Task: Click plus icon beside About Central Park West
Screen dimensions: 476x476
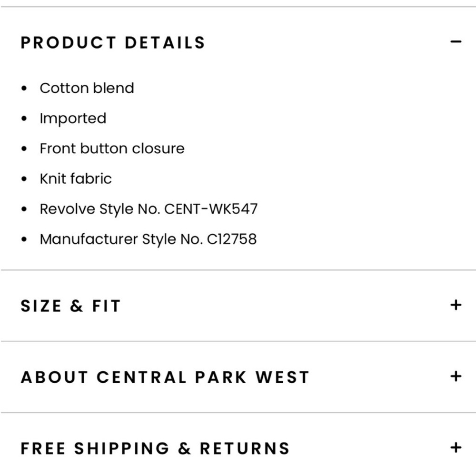Action: [456, 377]
